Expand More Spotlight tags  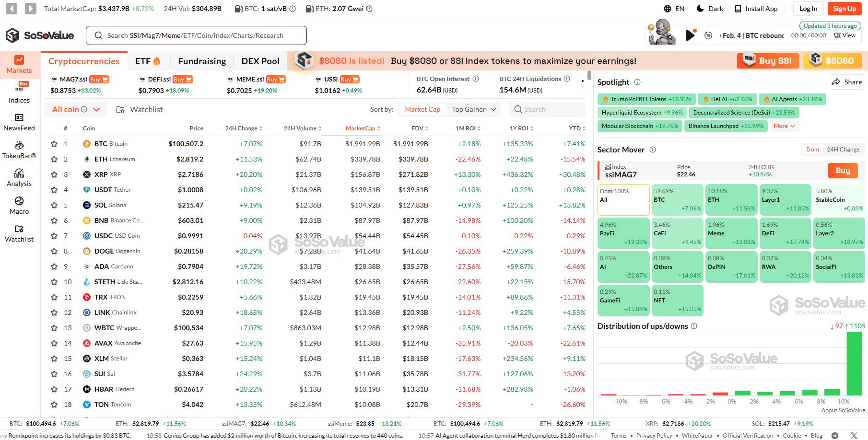[784, 126]
